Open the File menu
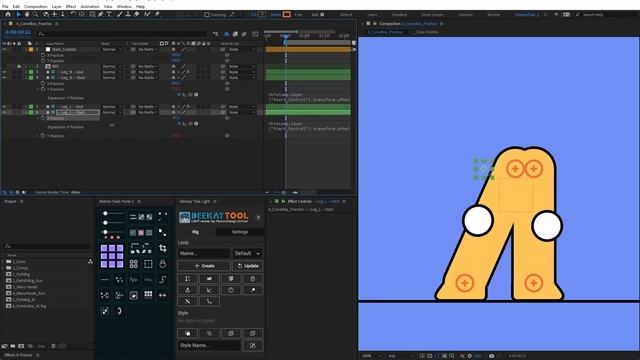Viewport: 640px width, 360px height. [5, 7]
